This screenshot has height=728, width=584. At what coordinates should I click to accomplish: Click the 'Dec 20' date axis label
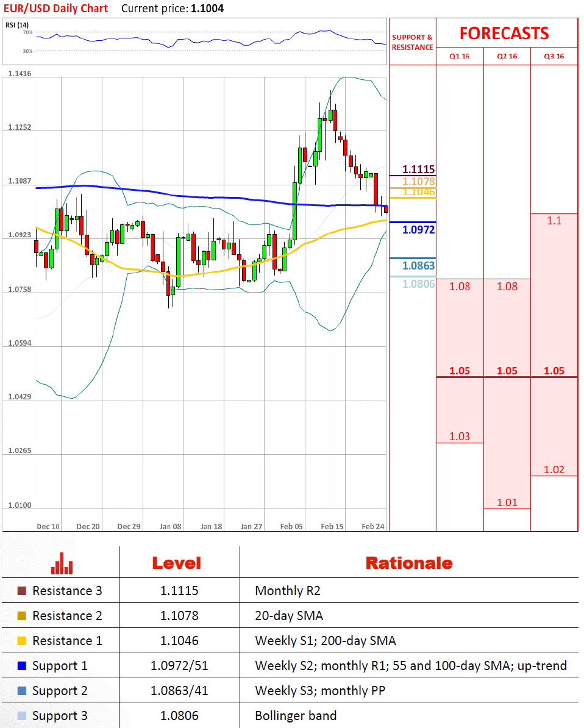pos(88,527)
